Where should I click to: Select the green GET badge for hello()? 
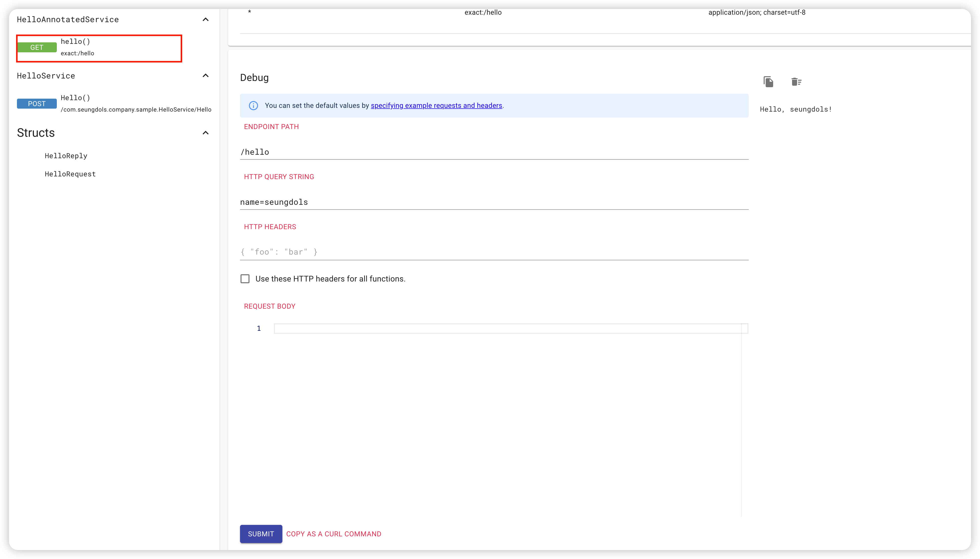click(x=37, y=47)
